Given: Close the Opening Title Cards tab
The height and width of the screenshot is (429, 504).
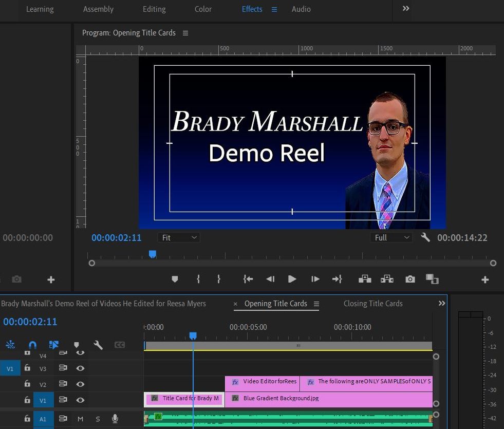Looking at the screenshot, I should tap(235, 304).
